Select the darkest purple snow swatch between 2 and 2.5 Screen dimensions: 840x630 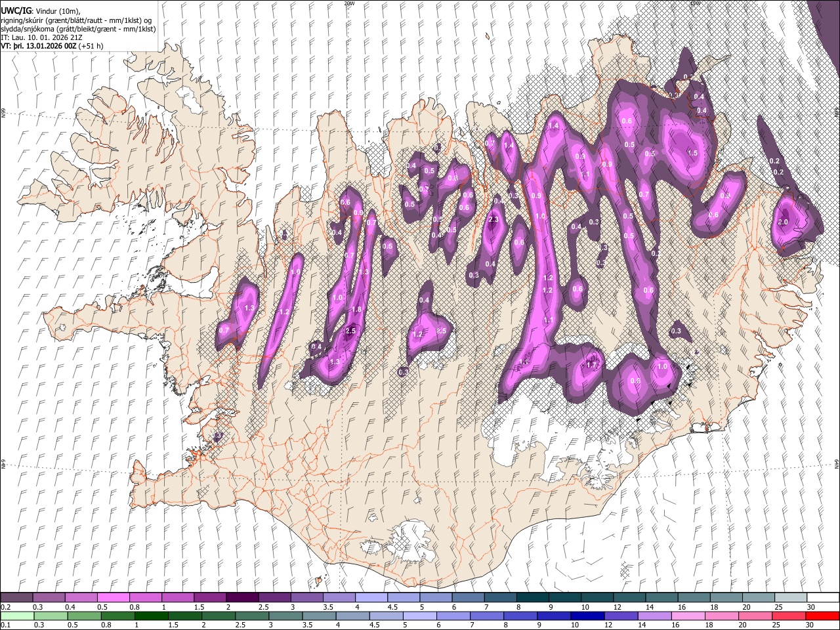[x=241, y=597]
